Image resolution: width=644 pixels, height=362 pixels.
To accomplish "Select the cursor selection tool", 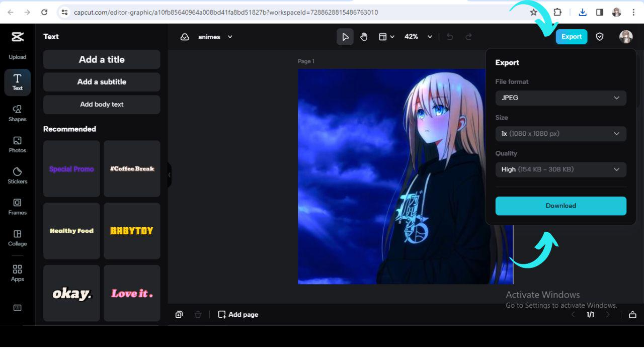I will tap(345, 36).
